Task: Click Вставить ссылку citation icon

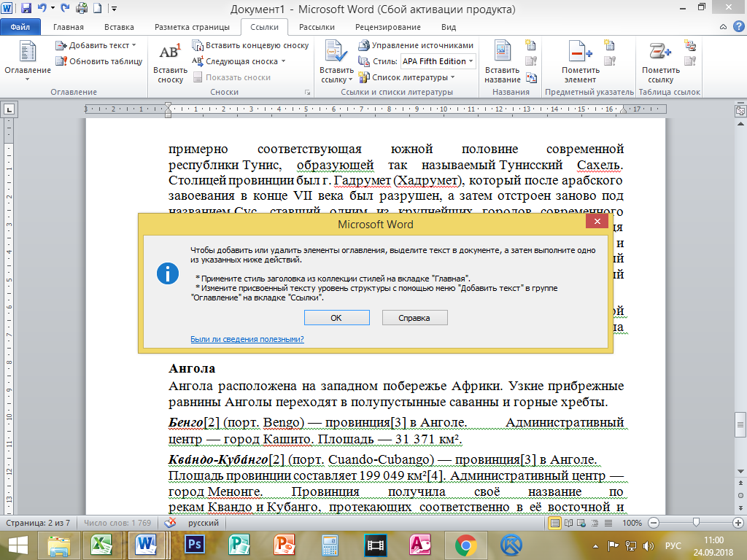Action: click(336, 62)
